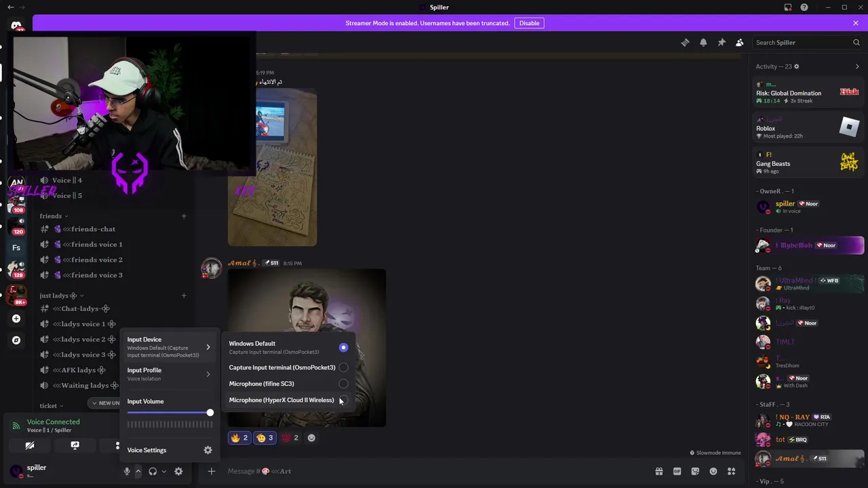Viewport: 868px width, 488px height.
Task: Select Capture Input terminal (OsmoPocket3)
Action: pos(289,367)
